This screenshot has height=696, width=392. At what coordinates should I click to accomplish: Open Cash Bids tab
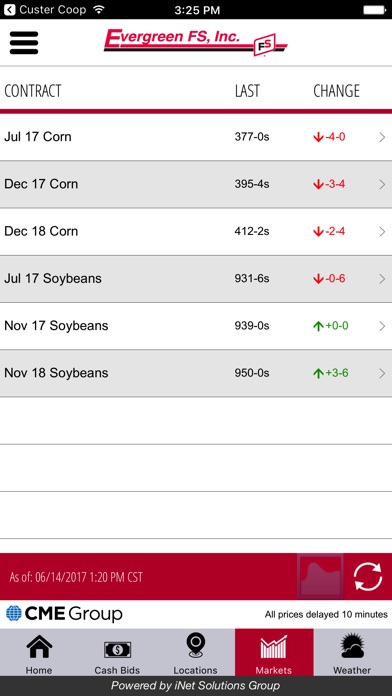117,652
